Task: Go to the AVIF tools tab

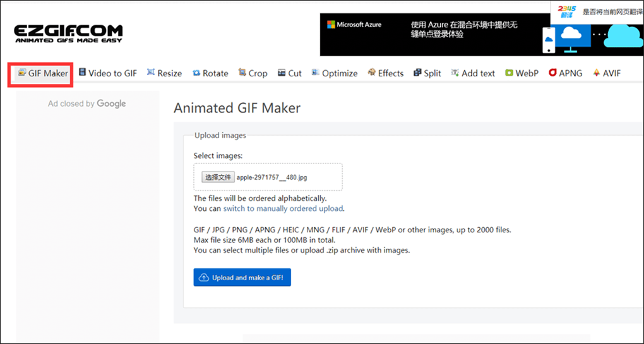Action: (607, 73)
